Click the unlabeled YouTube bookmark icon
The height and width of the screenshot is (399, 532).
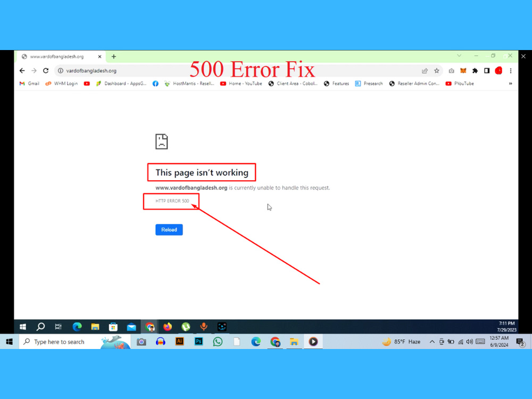[x=87, y=84]
